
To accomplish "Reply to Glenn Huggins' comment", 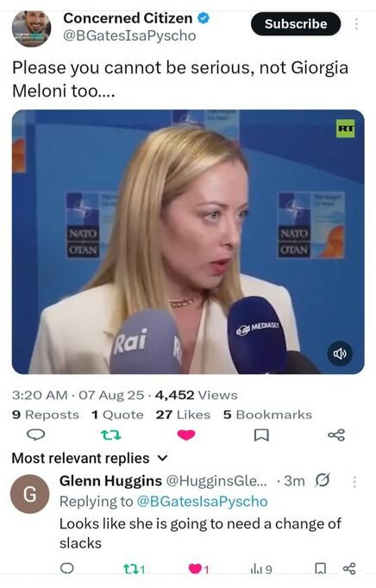I will [x=67, y=568].
